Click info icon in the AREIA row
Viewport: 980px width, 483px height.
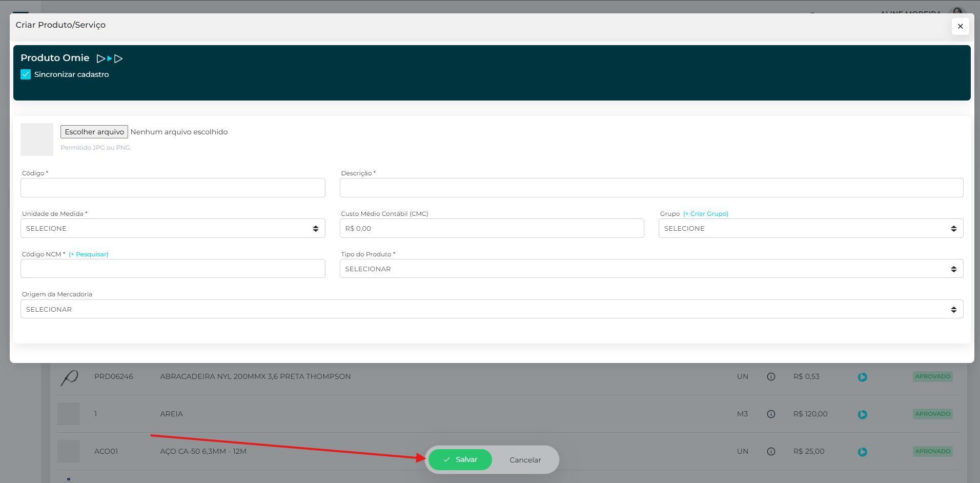771,414
